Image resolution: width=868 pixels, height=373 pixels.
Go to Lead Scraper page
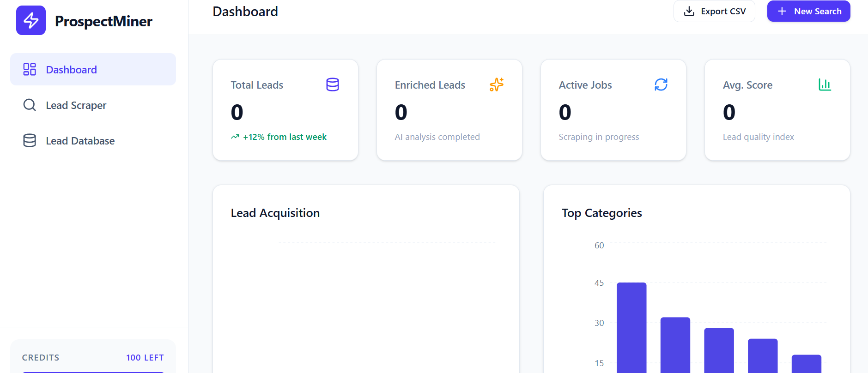[93, 105]
